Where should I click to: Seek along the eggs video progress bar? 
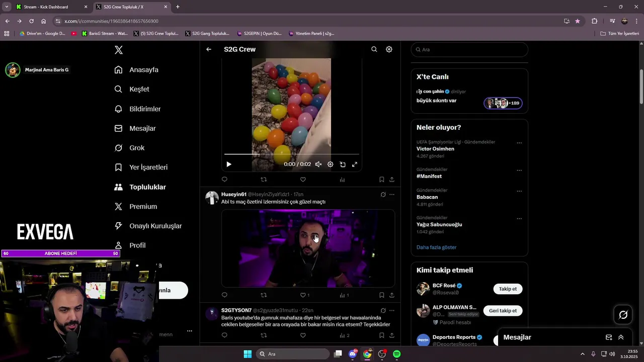click(292, 154)
